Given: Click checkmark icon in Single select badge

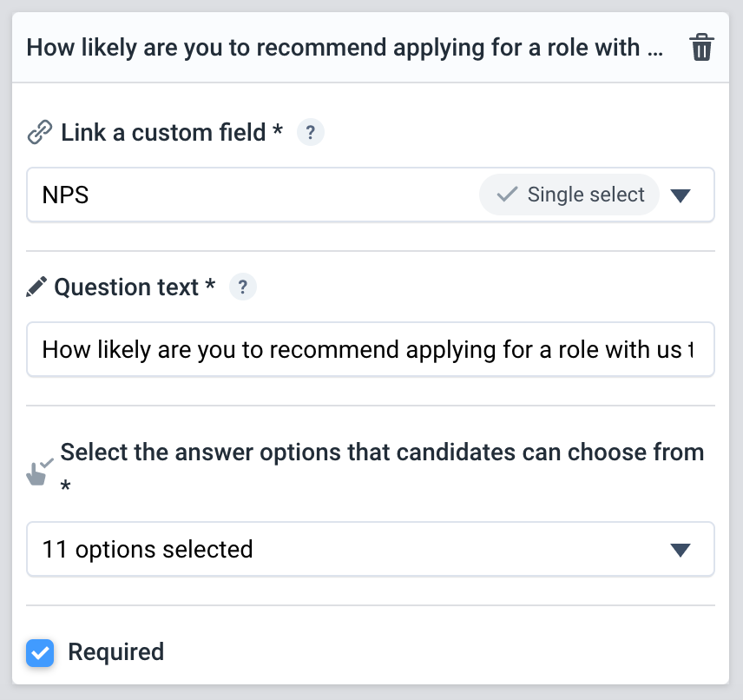Looking at the screenshot, I should (507, 195).
